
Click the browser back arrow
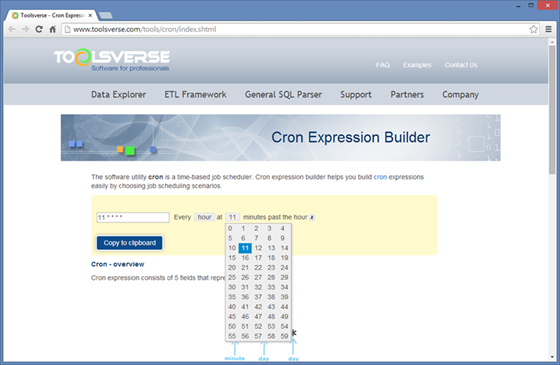pos(12,29)
